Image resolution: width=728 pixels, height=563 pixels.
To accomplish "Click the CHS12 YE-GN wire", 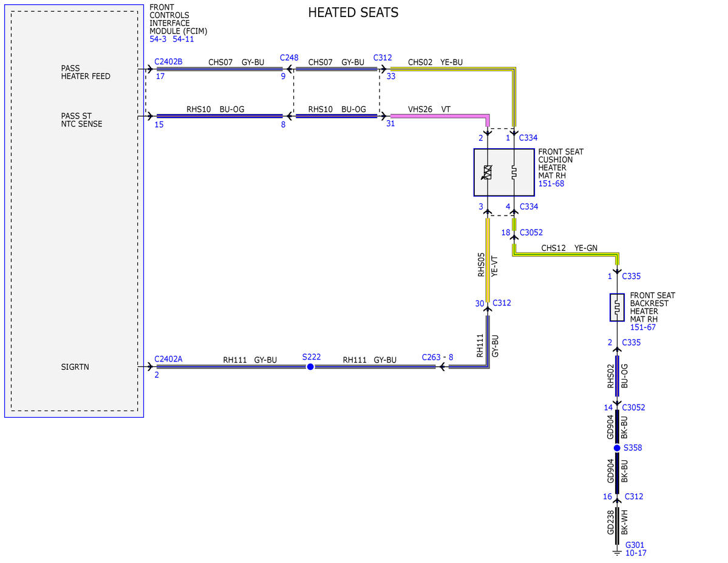I will click(565, 254).
